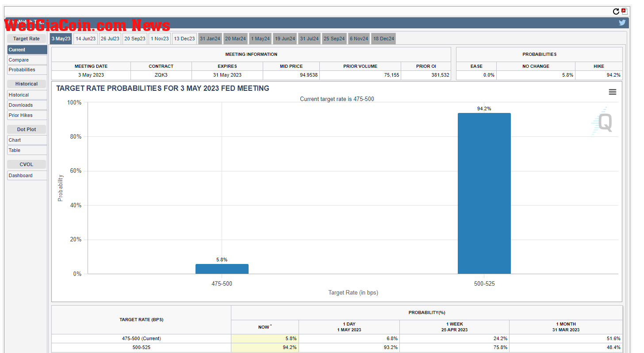Viewport: 644px width, 353px height.
Task: Open Probabilities under Target Rate sidebar
Action: pyautogui.click(x=27, y=70)
